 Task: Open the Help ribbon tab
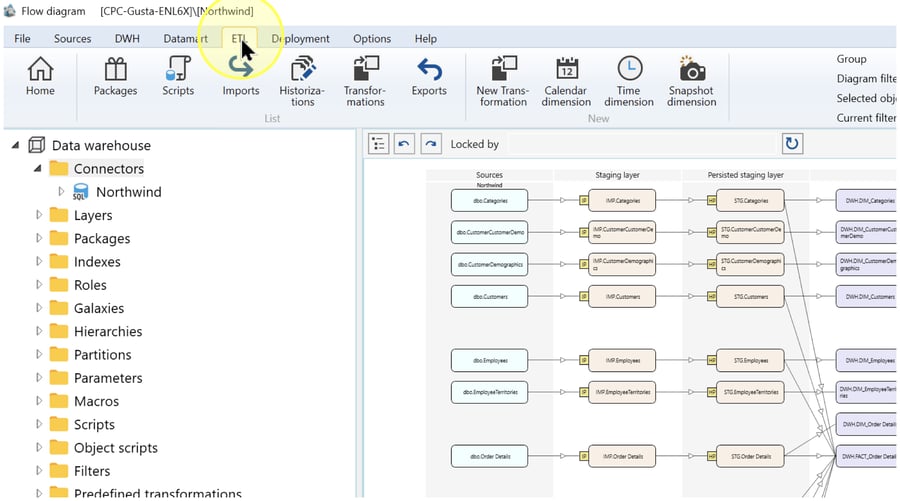click(425, 38)
